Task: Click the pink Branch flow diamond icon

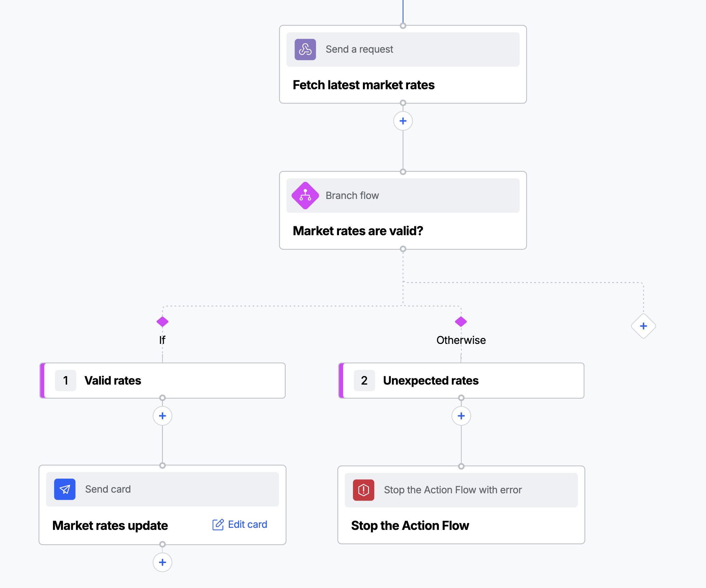Action: tap(305, 196)
